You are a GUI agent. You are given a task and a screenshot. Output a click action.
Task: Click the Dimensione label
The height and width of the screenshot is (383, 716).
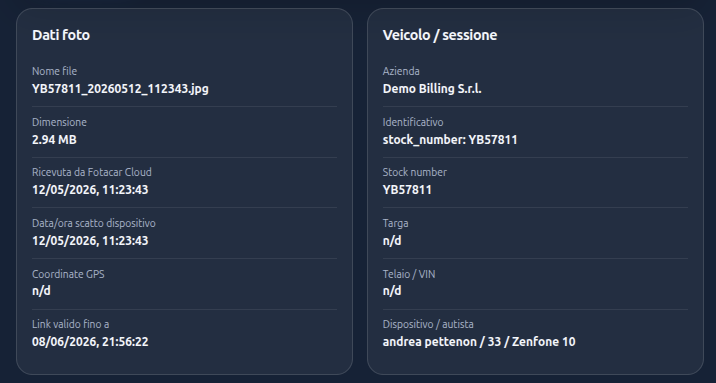click(59, 122)
